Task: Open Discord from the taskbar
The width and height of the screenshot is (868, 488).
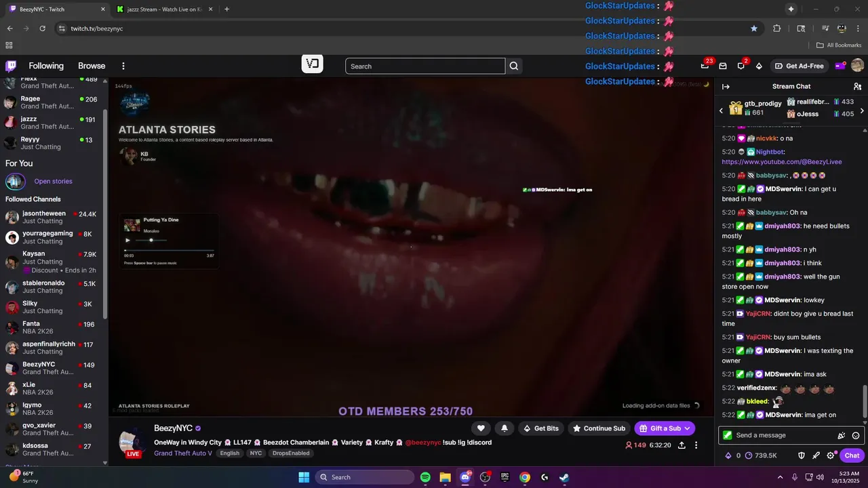Action: tap(465, 477)
